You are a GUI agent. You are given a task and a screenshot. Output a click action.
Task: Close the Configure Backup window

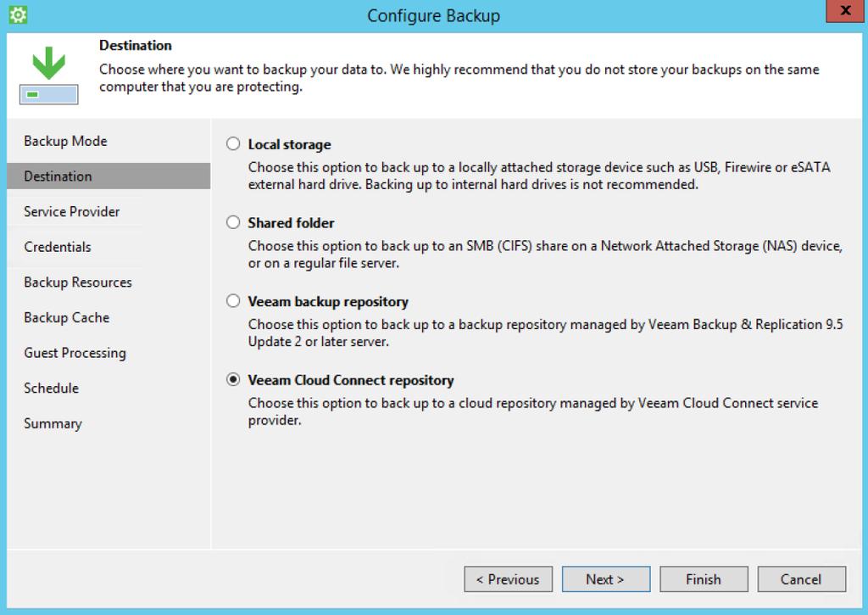[x=845, y=10]
